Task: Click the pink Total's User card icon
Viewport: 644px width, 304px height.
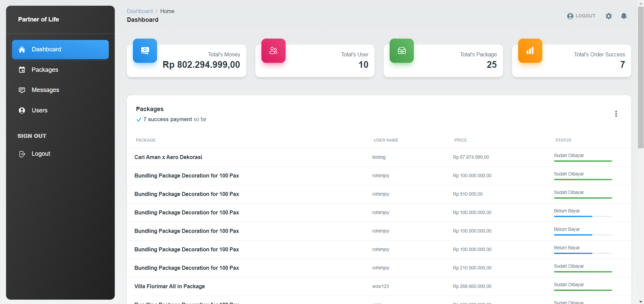Action: (x=274, y=51)
